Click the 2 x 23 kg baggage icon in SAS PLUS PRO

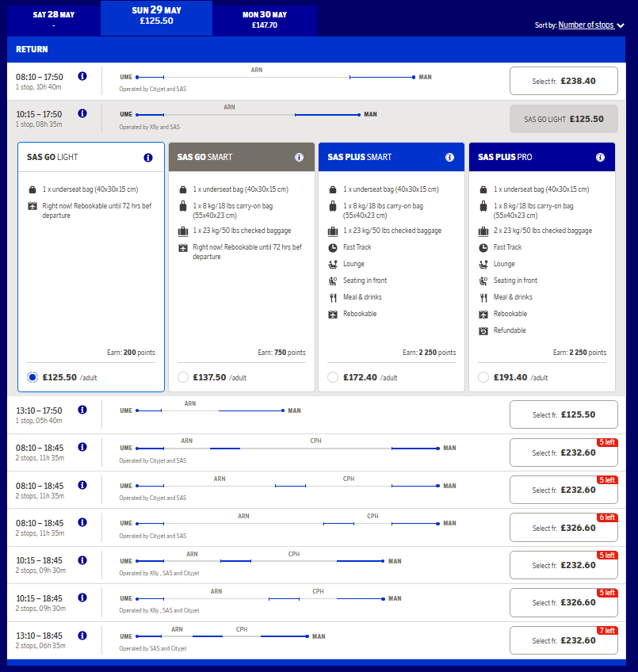tap(483, 231)
